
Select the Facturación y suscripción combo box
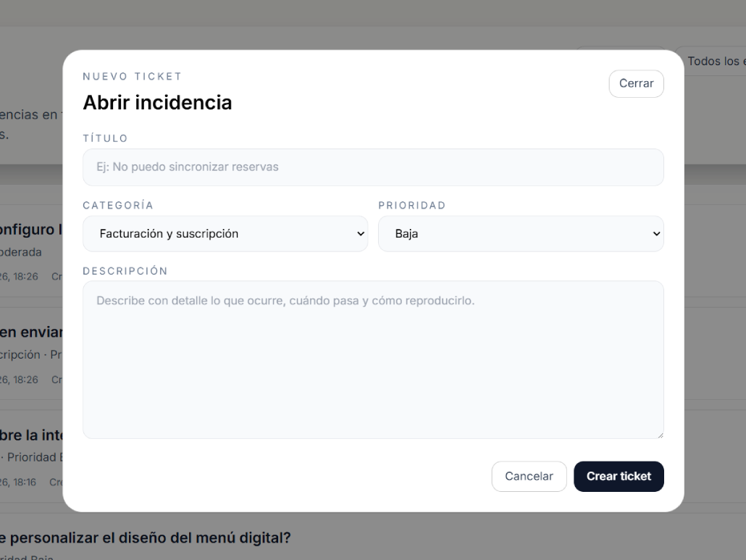[225, 233]
